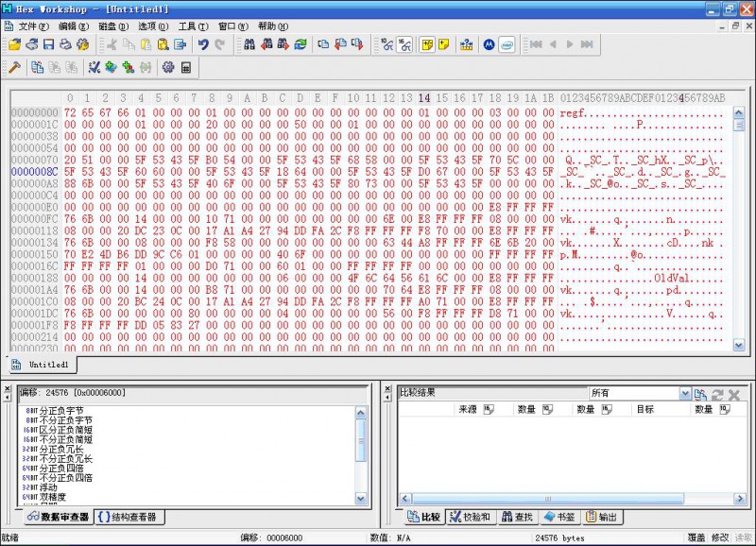Open the 磁盘(D) menu
The image size is (756, 546).
click(x=113, y=26)
